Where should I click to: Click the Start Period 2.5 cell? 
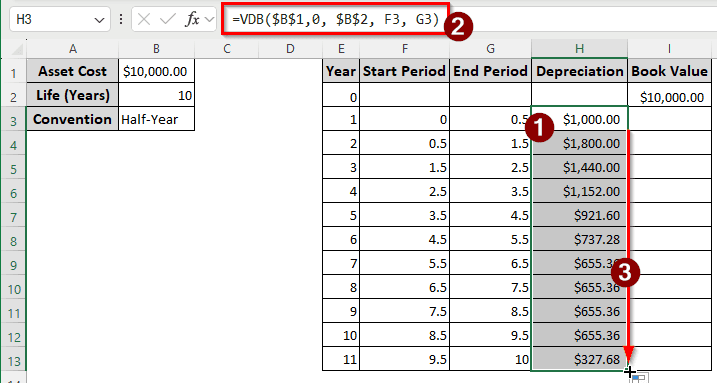click(x=405, y=191)
